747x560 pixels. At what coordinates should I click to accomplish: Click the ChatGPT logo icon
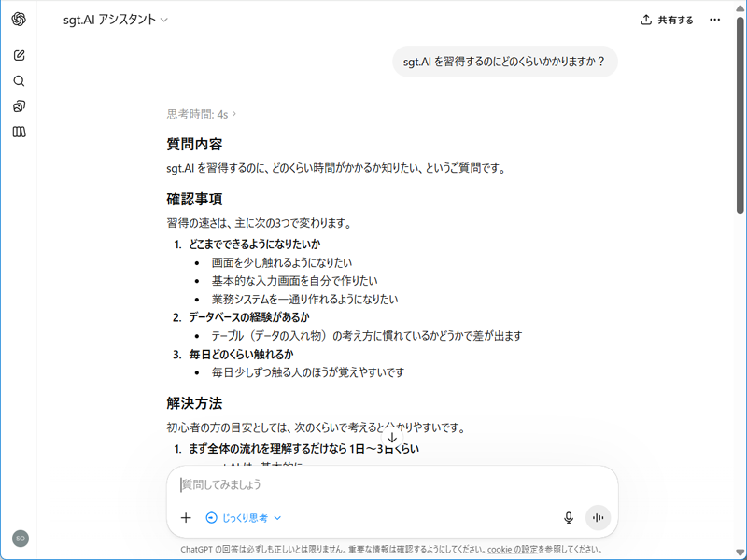[19, 20]
